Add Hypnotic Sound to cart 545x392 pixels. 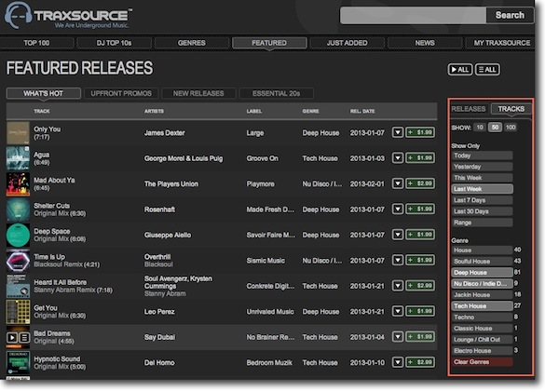420,362
